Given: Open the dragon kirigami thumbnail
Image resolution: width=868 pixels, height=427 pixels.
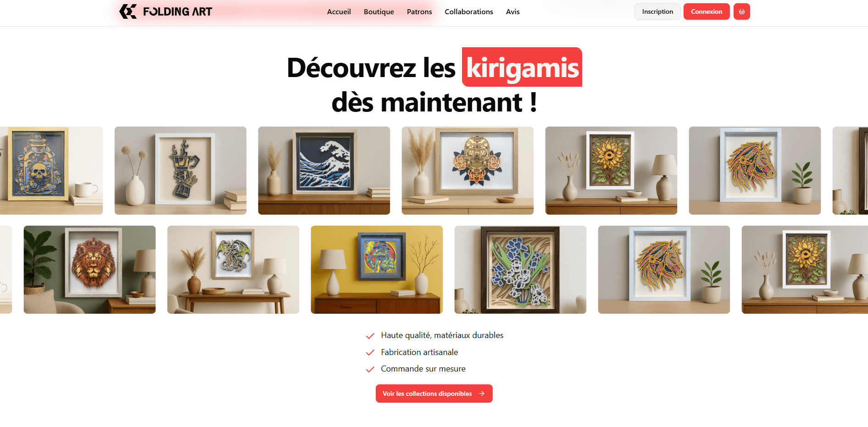Looking at the screenshot, I should pyautogui.click(x=233, y=270).
